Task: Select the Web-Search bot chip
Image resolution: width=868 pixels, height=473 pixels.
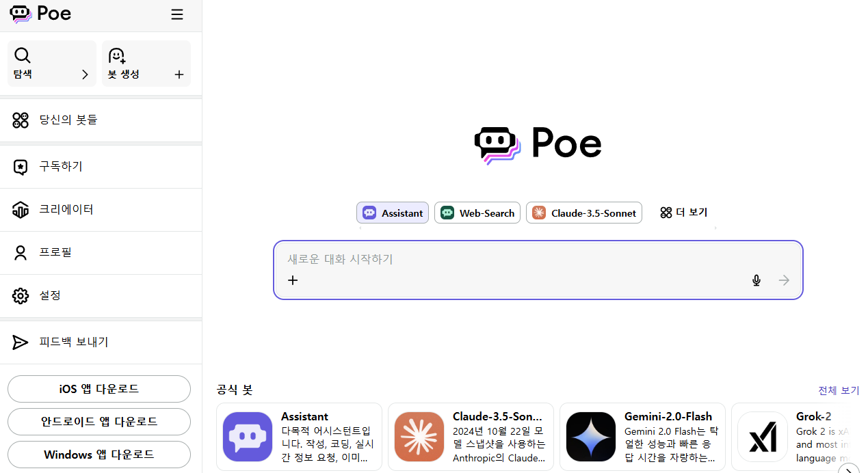Action: pyautogui.click(x=477, y=213)
